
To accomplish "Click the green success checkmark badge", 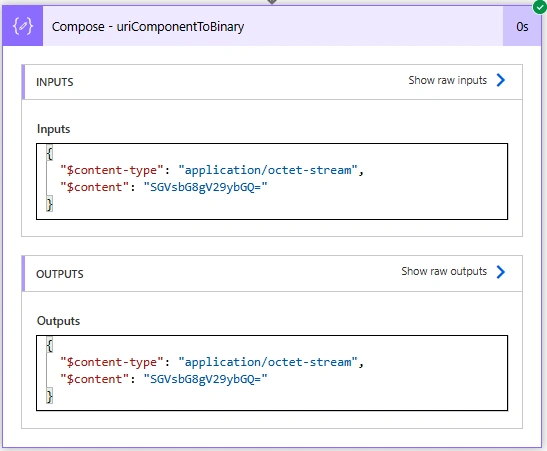I will tap(540, 7).
